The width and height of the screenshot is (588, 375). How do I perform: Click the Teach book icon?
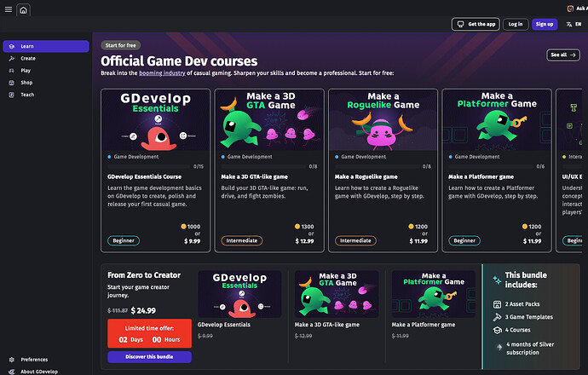tap(12, 95)
